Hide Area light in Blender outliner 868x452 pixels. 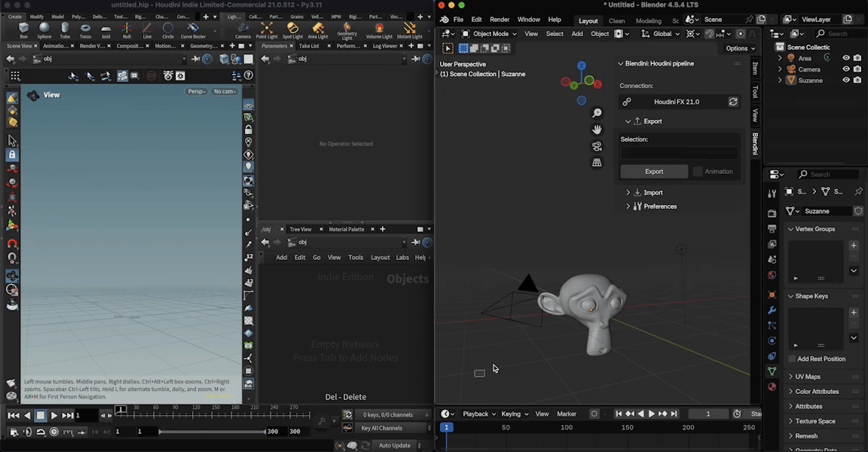846,58
